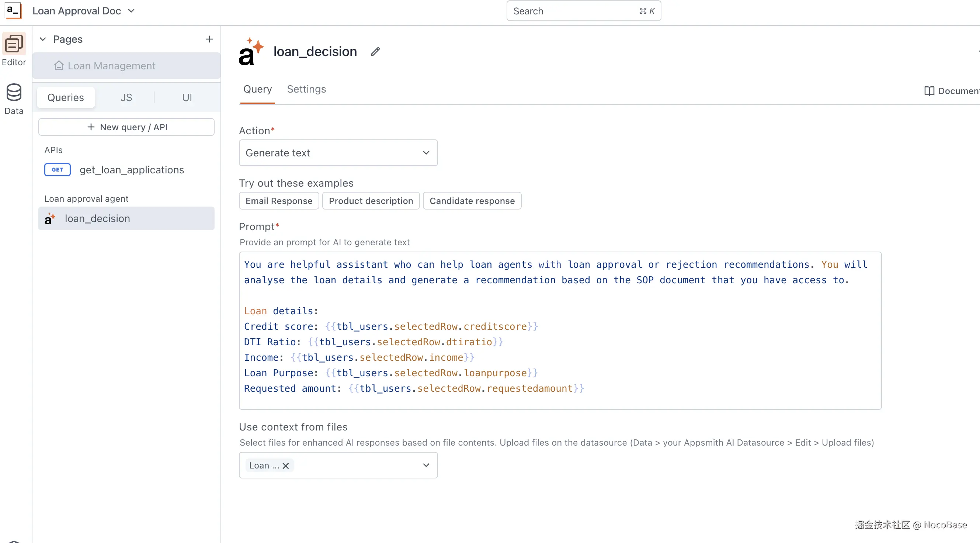Expand the context files dropdown
Screen dimensions: 980x543
tap(426, 465)
